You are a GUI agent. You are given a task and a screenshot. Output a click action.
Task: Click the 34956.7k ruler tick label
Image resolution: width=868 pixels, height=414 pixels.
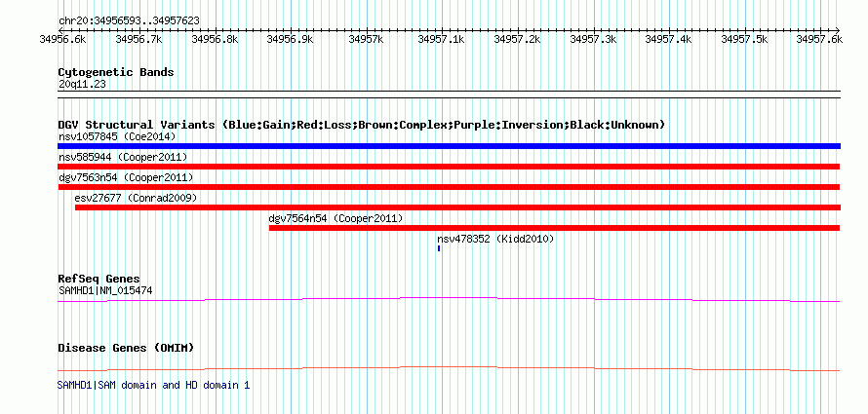[138, 39]
